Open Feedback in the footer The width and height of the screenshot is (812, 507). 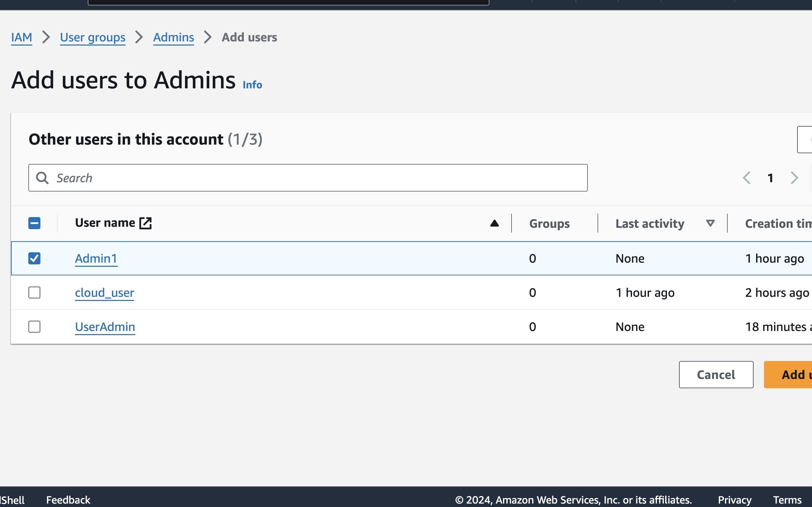68,500
